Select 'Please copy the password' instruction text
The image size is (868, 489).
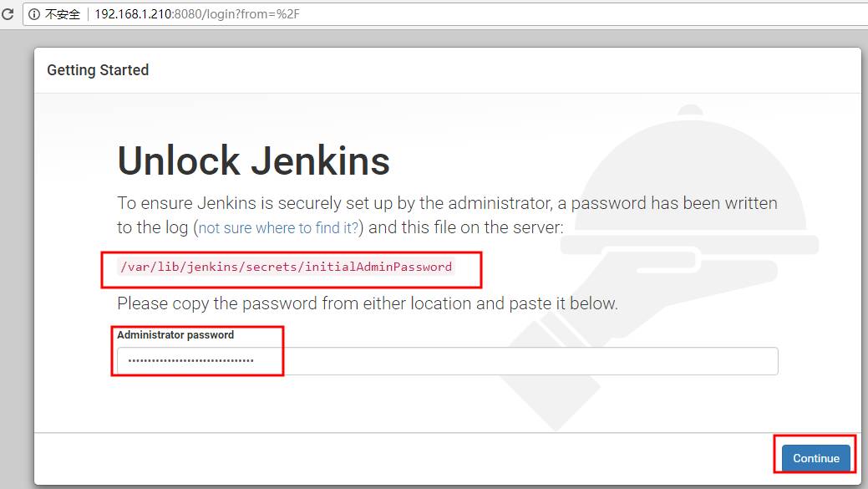368,303
